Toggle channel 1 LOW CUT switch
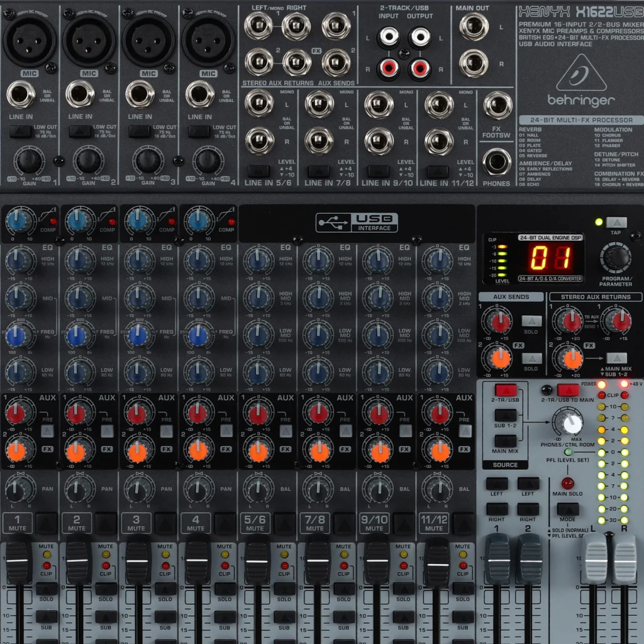 coord(20,131)
